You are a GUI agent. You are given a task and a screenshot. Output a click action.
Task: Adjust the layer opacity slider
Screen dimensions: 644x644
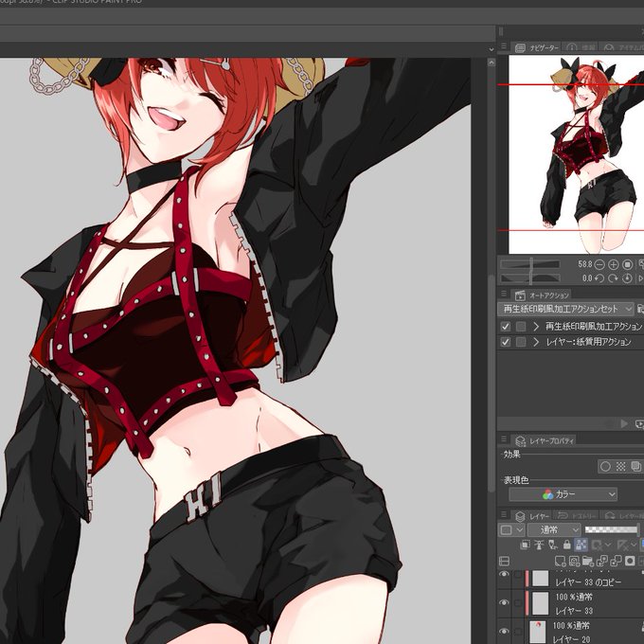pyautogui.click(x=612, y=529)
